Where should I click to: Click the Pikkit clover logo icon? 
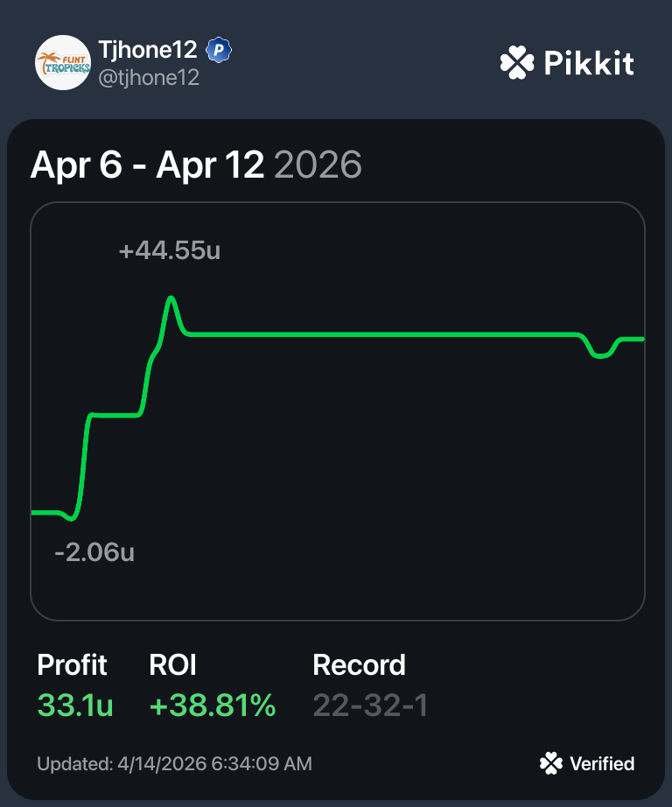pyautogui.click(x=516, y=63)
